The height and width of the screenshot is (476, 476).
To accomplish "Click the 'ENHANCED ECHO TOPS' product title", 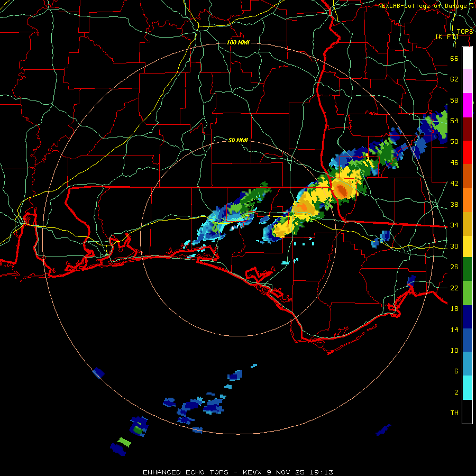I will pyautogui.click(x=186, y=472).
